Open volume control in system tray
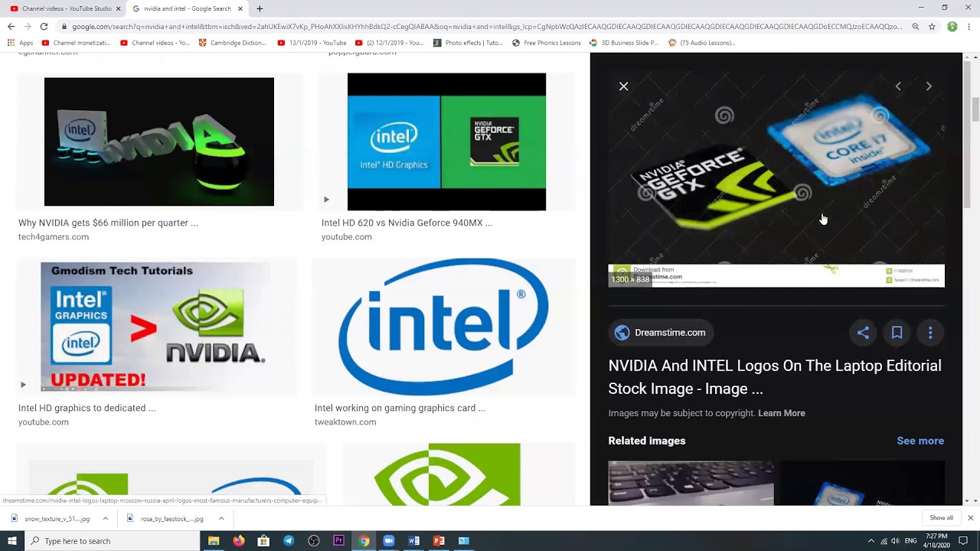The height and width of the screenshot is (551, 980). point(895,541)
